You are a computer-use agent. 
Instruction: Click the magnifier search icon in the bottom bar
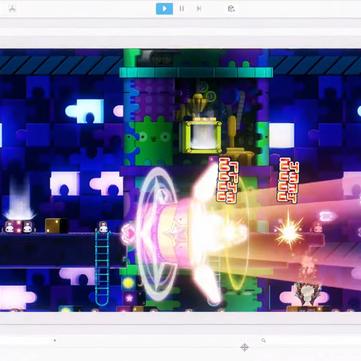pos(263,340)
